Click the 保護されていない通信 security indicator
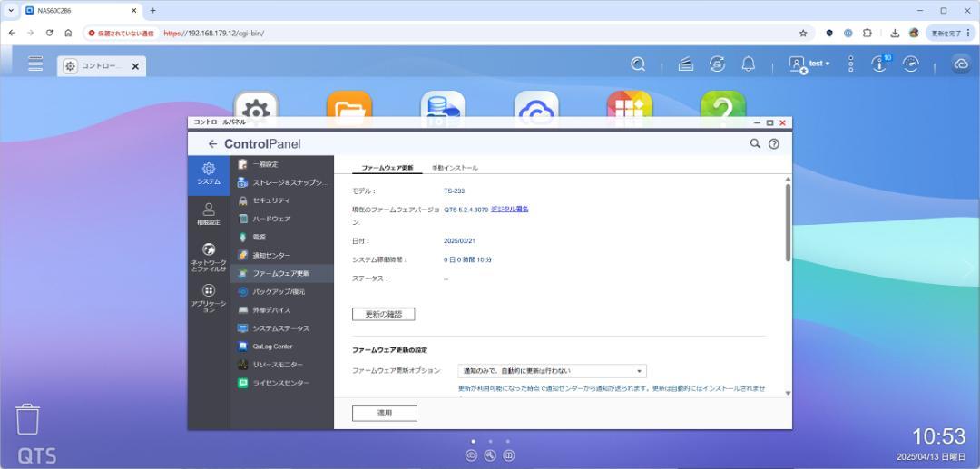Screen dimensions: 980x469 click(x=122, y=33)
